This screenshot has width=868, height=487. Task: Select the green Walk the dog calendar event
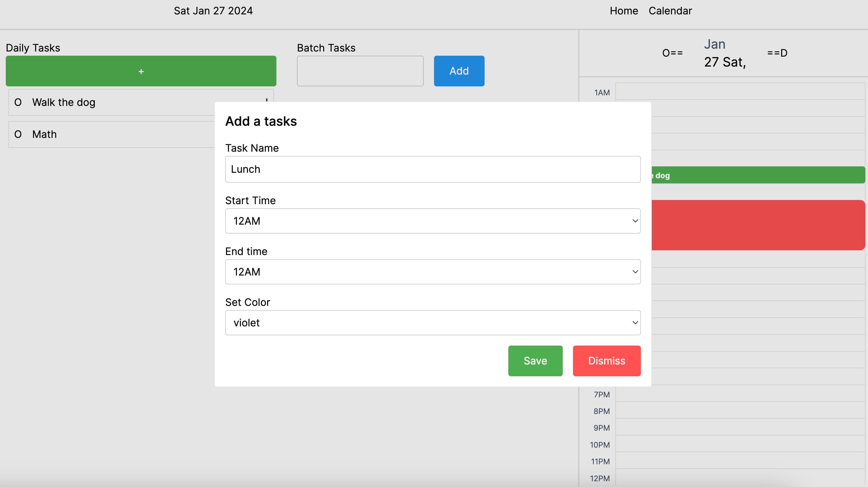758,175
